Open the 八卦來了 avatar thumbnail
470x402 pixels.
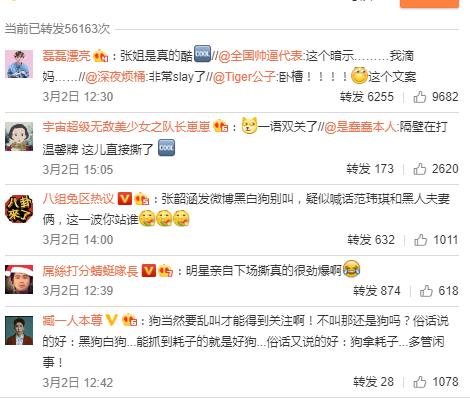coord(19,209)
